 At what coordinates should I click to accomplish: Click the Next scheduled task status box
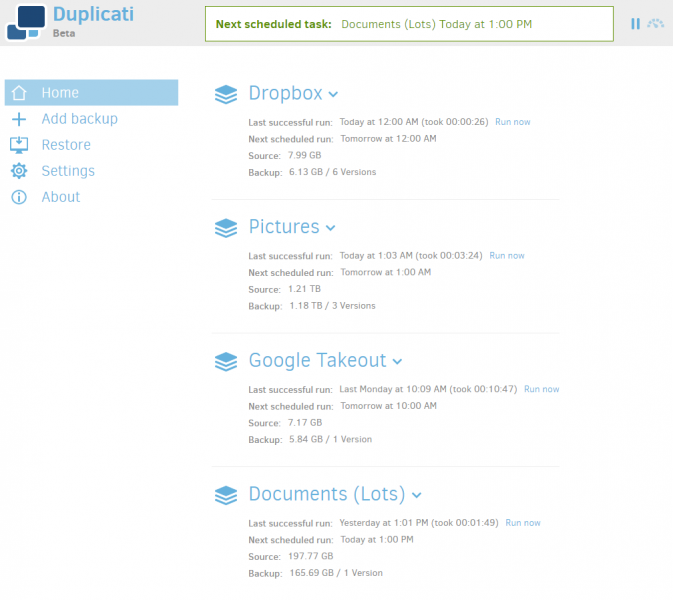pos(409,24)
